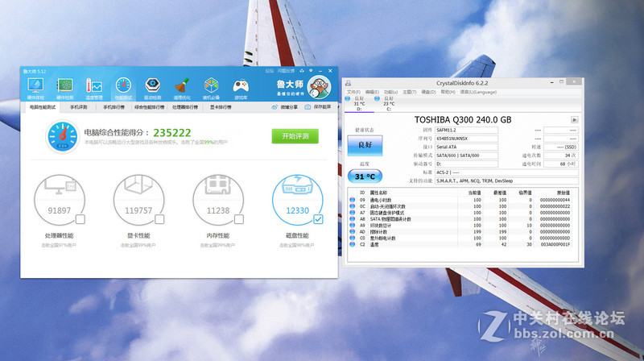Select 性能测试 performance test icon
Viewport: 644px width, 361px height.
(123, 89)
